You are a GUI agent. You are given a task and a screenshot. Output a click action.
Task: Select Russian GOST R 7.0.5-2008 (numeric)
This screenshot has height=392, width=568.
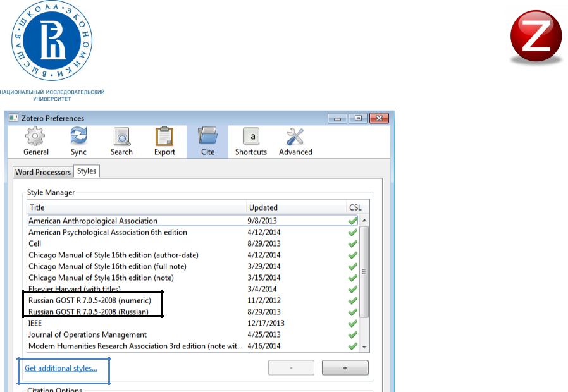[x=193, y=300]
